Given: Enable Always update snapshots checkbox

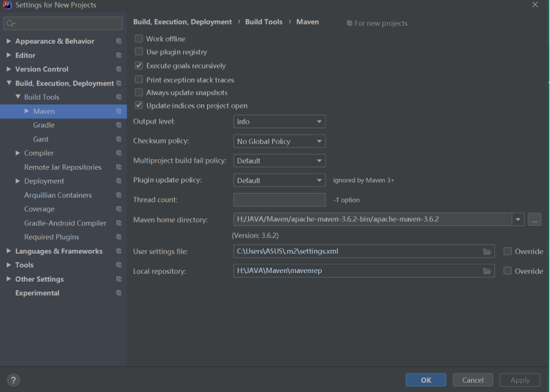Looking at the screenshot, I should click(x=139, y=93).
